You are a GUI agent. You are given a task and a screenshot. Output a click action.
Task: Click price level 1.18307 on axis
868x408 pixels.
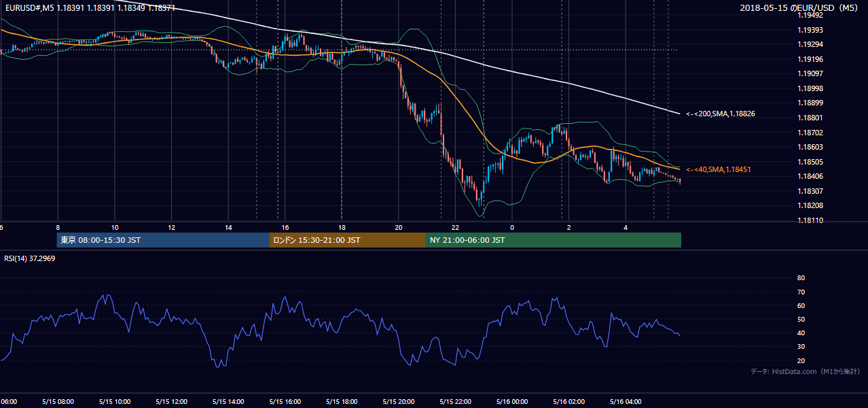pyautogui.click(x=810, y=191)
